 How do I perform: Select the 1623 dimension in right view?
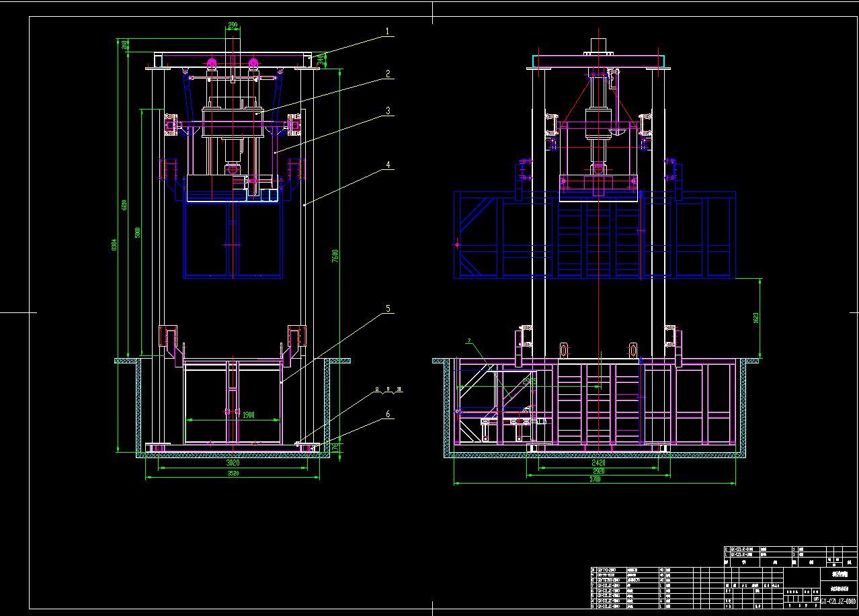pos(755,317)
